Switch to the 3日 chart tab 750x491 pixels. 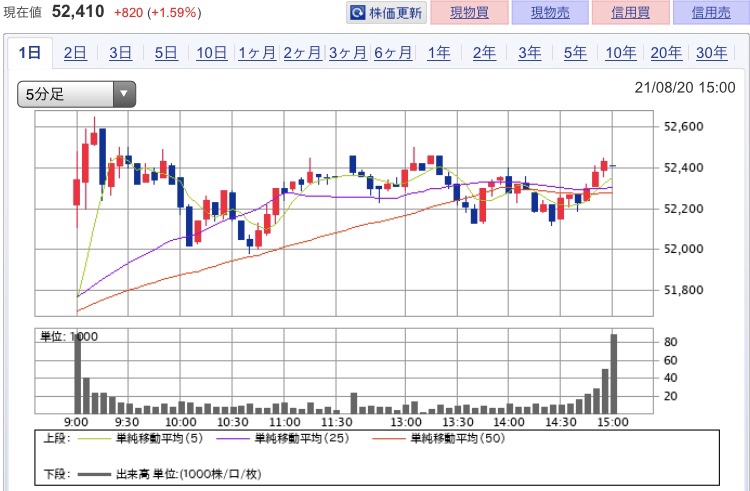pos(121,53)
